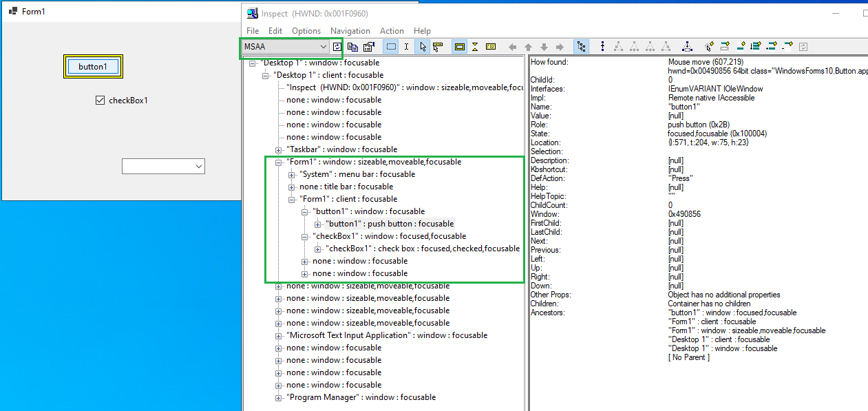Open the MSAA mode dropdown
868x411 pixels.
[x=324, y=46]
